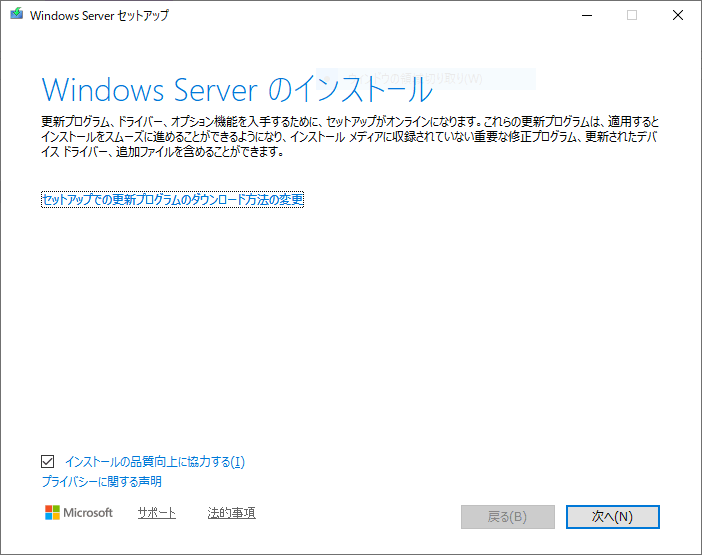Click the Microsoft wordmark text
Viewport: 702px width, 555px height.
(89, 513)
